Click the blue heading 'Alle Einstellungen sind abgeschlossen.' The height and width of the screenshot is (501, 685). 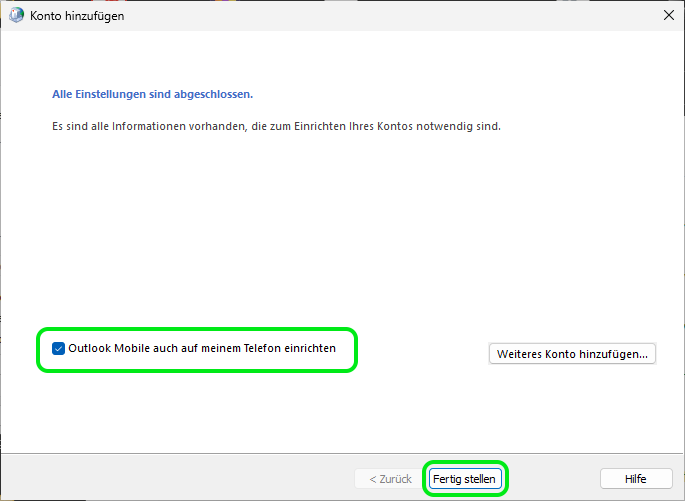coord(152,94)
